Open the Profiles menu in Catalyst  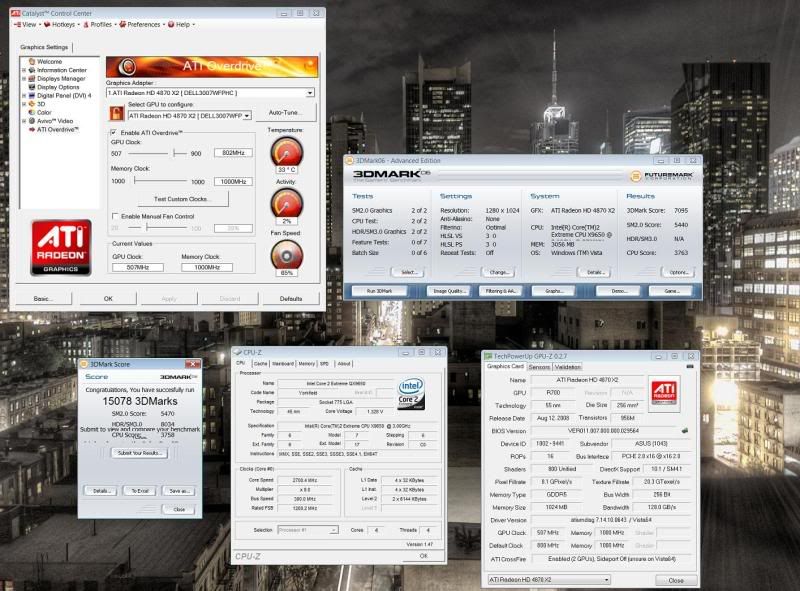click(x=98, y=24)
